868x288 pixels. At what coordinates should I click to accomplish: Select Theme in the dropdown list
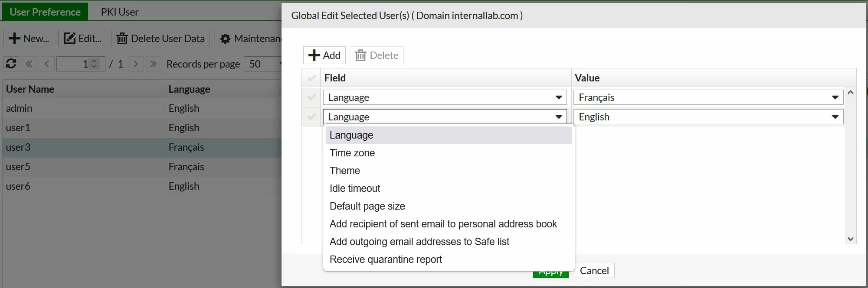click(x=449, y=171)
